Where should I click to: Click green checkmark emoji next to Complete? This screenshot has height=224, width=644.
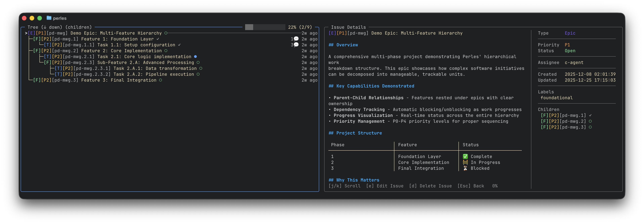pyautogui.click(x=465, y=156)
